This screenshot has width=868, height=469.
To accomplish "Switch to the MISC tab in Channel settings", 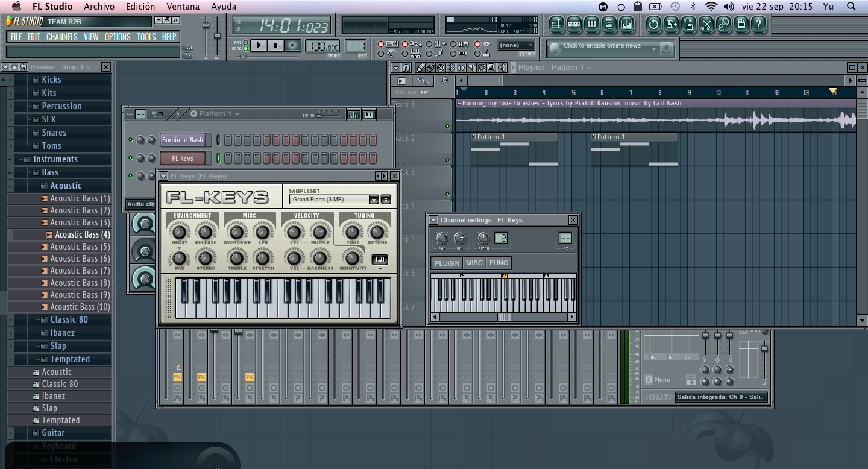I will point(474,263).
